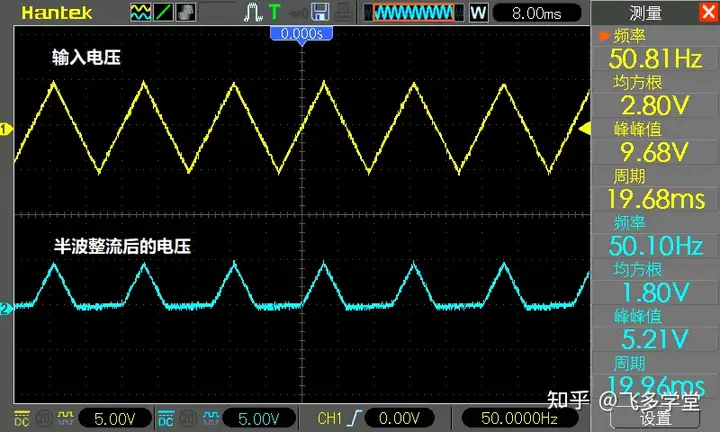
Task: Click the W window mode icon
Action: [x=478, y=12]
